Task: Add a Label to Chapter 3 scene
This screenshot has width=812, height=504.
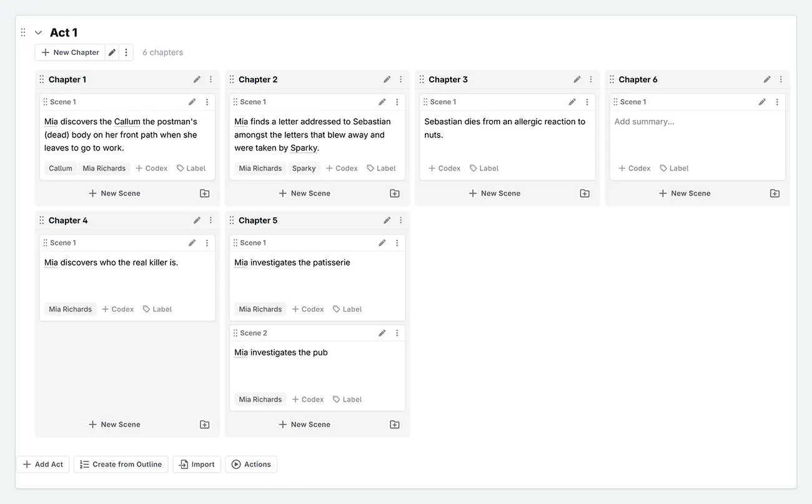Action: [484, 168]
